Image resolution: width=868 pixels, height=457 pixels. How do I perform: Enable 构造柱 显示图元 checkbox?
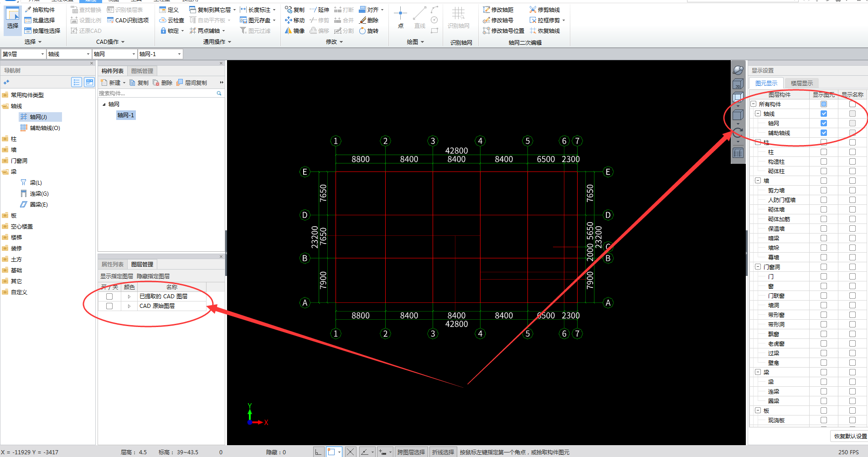(x=824, y=161)
